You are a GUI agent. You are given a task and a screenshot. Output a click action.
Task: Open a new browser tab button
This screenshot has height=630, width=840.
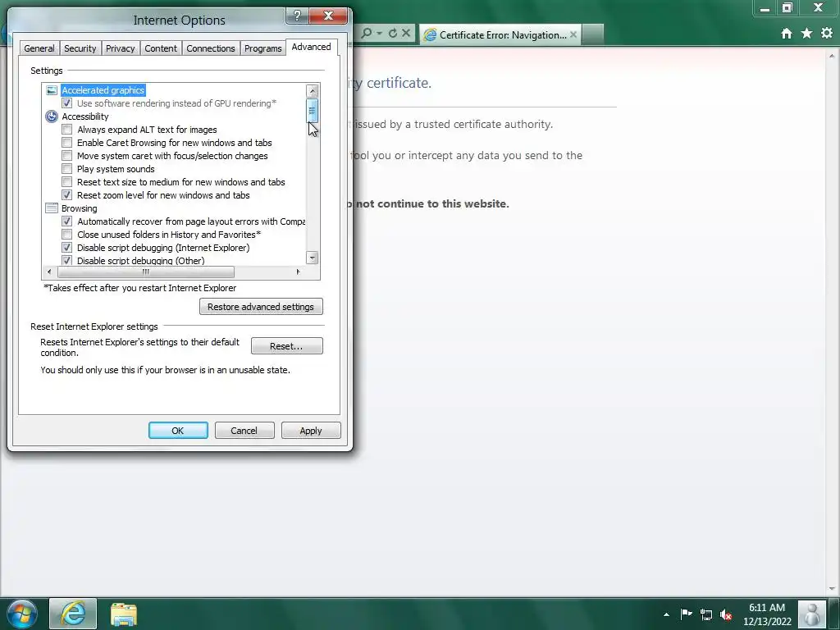[592, 34]
